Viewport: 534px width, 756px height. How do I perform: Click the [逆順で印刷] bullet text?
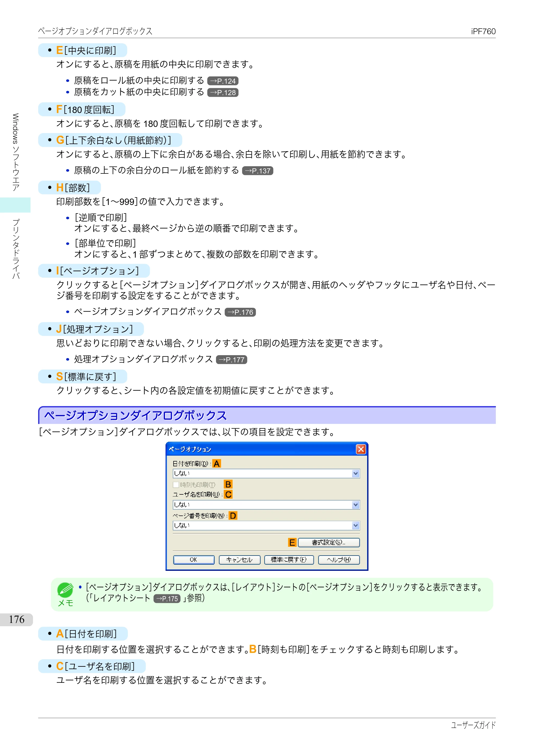(x=101, y=218)
